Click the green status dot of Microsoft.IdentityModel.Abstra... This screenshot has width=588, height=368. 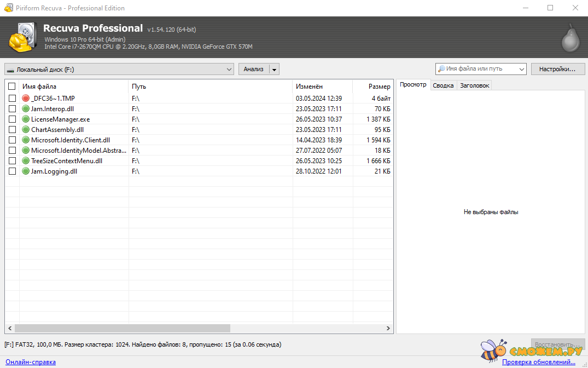26,150
